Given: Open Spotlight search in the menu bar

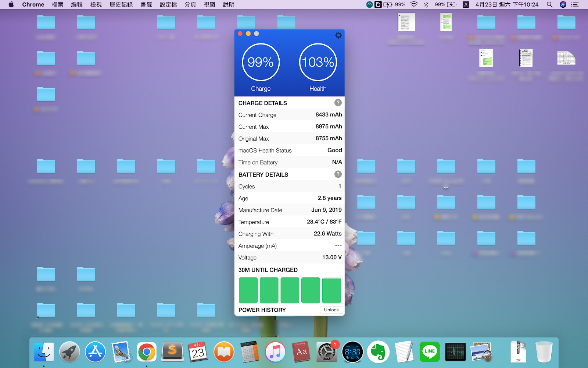Looking at the screenshot, I should pos(549,4).
